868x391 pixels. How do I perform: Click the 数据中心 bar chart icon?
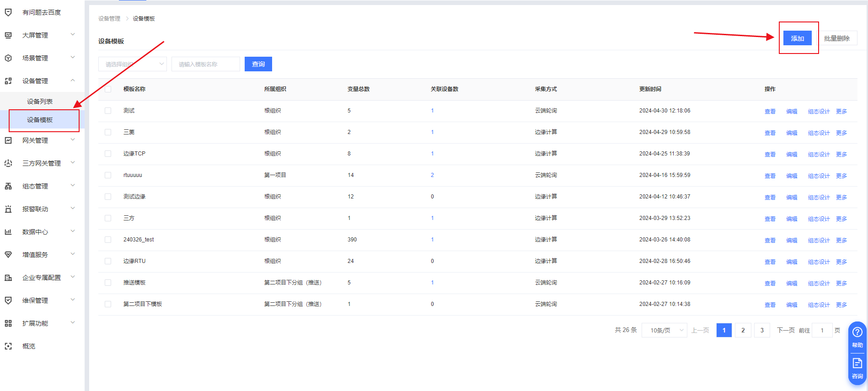8,232
